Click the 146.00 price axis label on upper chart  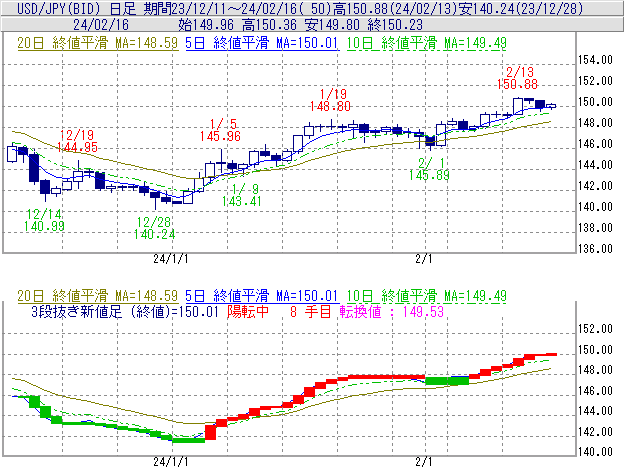coord(595,144)
